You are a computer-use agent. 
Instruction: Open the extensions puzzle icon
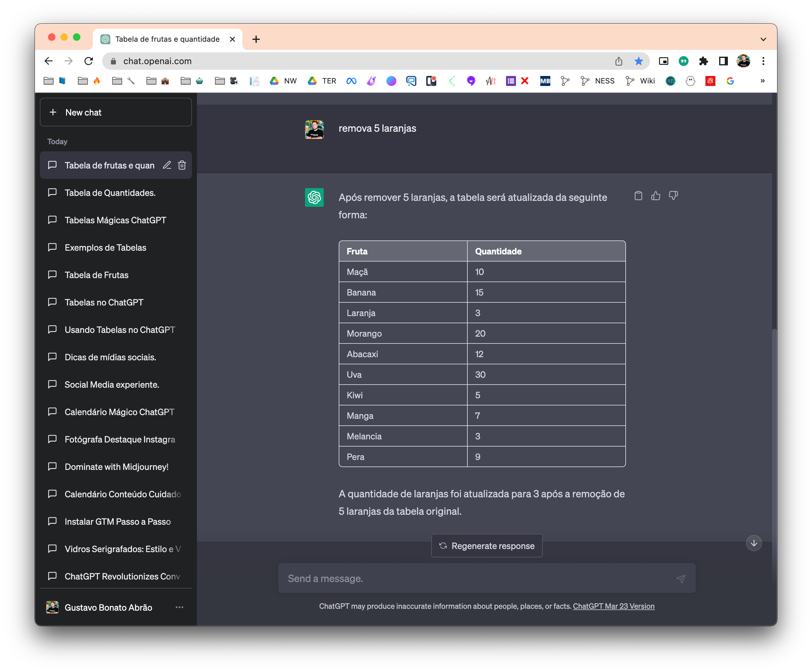703,61
